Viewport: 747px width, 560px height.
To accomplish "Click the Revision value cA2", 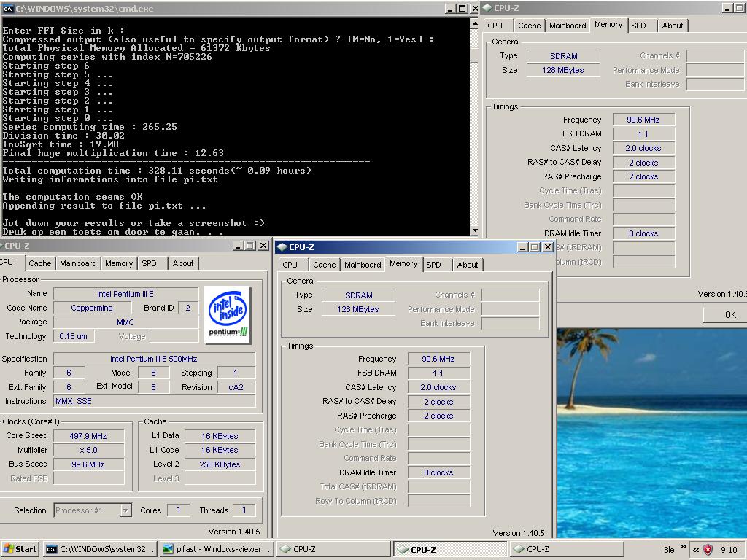I will tap(236, 388).
